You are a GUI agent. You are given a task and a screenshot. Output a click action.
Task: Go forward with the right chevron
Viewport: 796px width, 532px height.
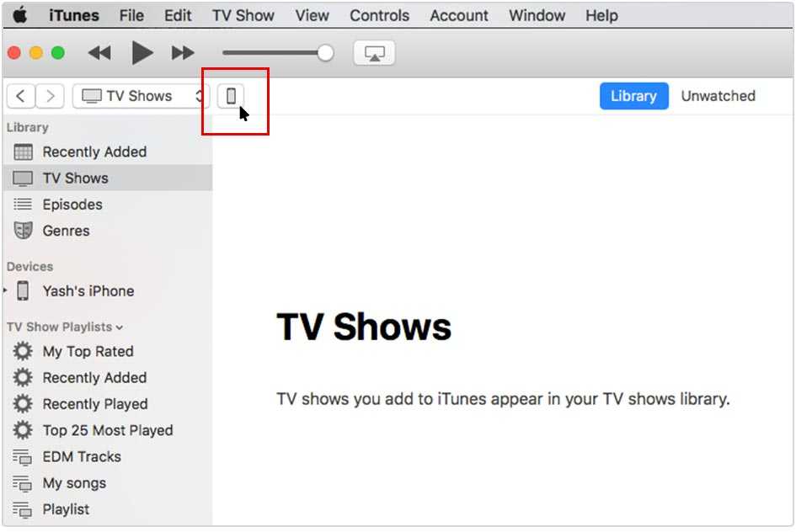50,96
